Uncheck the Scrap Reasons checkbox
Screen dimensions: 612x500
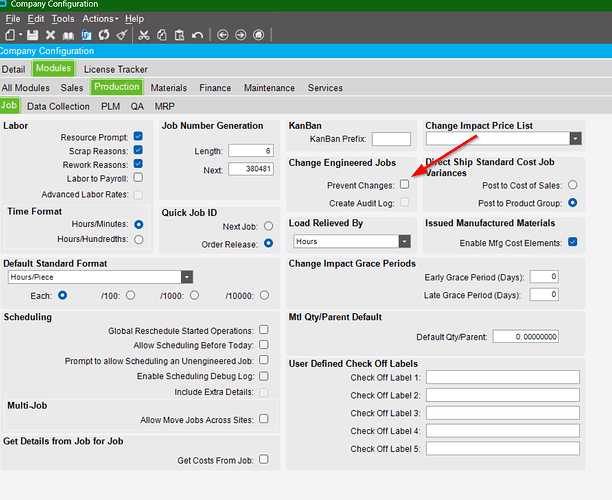pyautogui.click(x=138, y=150)
